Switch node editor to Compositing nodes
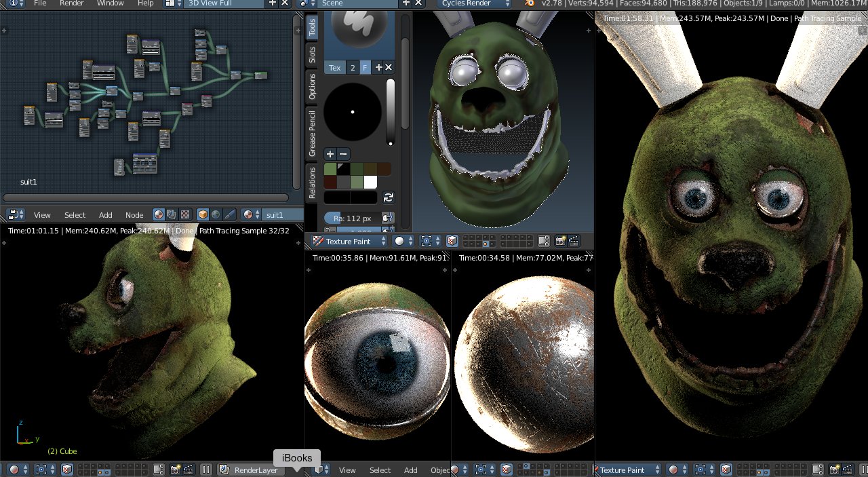 pyautogui.click(x=172, y=214)
